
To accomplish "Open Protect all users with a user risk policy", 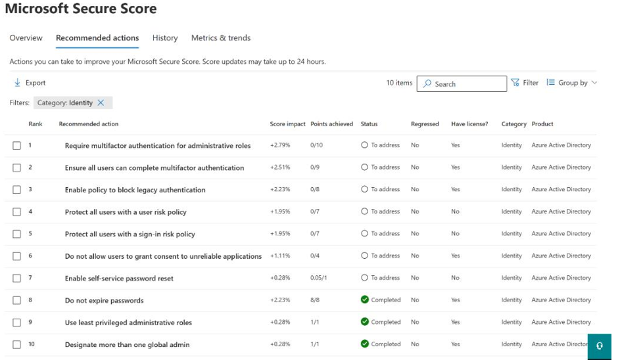I will (126, 212).
